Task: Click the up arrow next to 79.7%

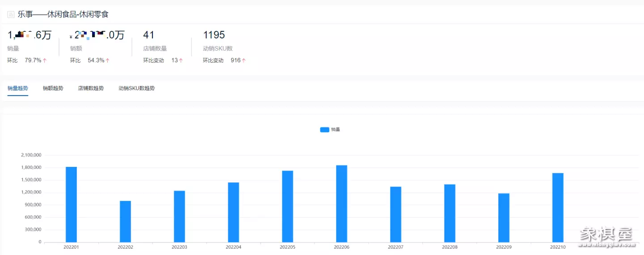Action: pyautogui.click(x=45, y=60)
